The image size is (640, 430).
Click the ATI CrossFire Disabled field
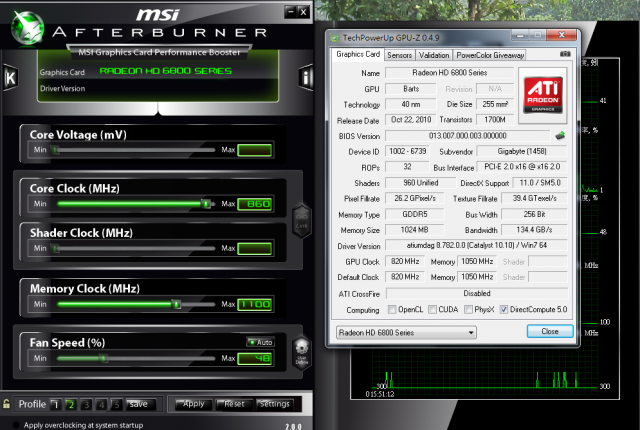(476, 293)
